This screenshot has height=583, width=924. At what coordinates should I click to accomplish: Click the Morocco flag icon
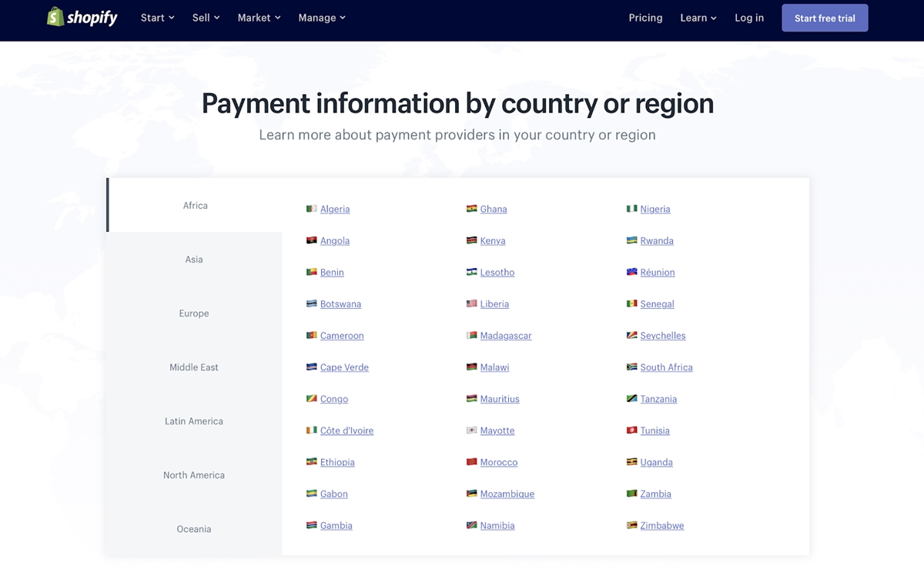point(471,462)
